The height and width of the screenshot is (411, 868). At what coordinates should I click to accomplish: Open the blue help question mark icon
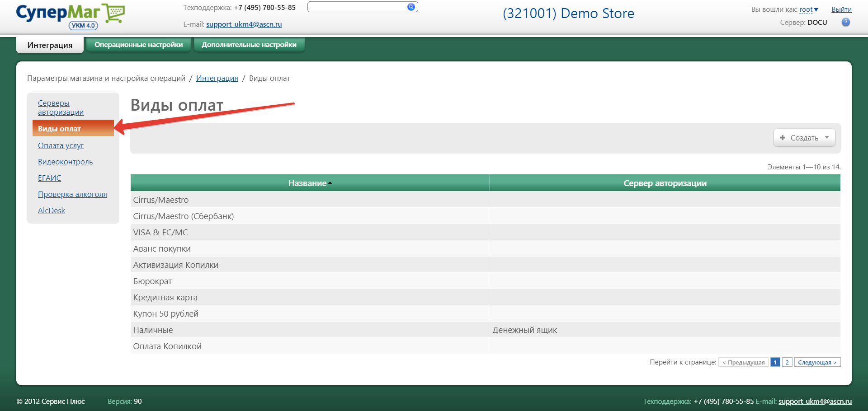coord(845,22)
